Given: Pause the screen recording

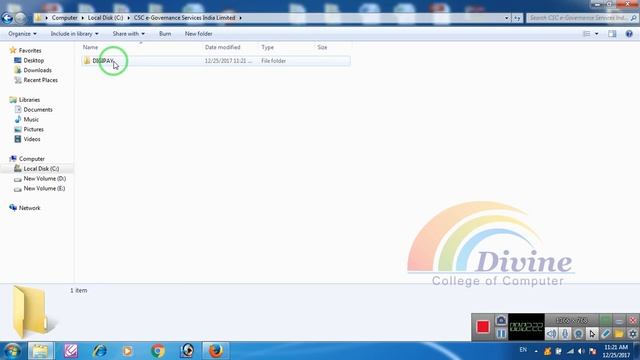Looking at the screenshot, I should (x=501, y=333).
